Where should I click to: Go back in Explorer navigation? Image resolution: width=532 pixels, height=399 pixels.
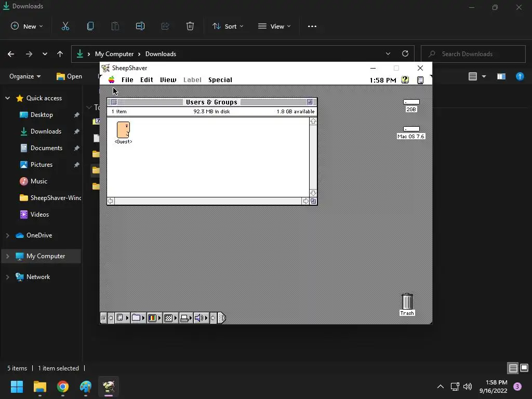point(11,54)
